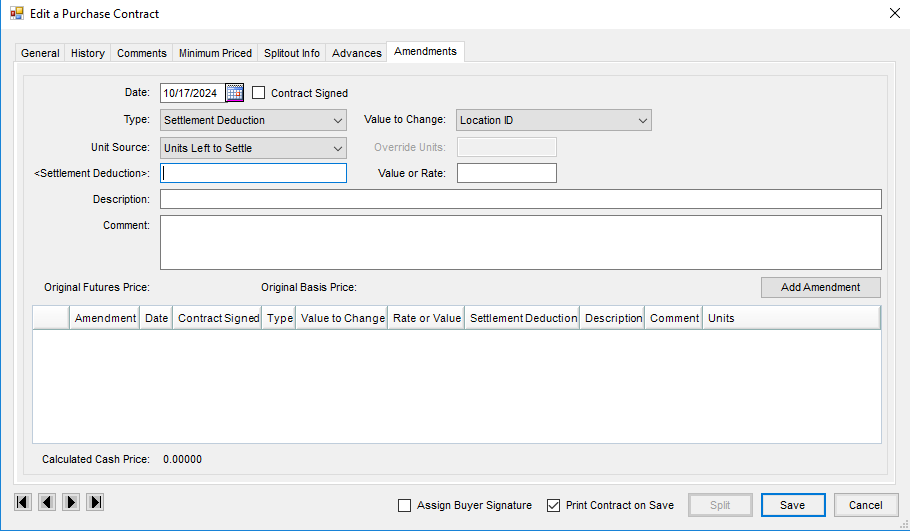Open the Comments tab

point(142,53)
